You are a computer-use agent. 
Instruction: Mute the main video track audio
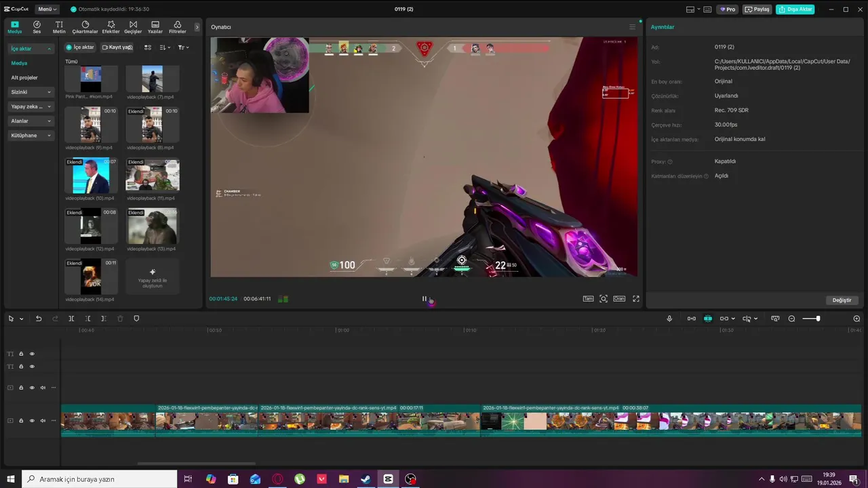(43, 421)
